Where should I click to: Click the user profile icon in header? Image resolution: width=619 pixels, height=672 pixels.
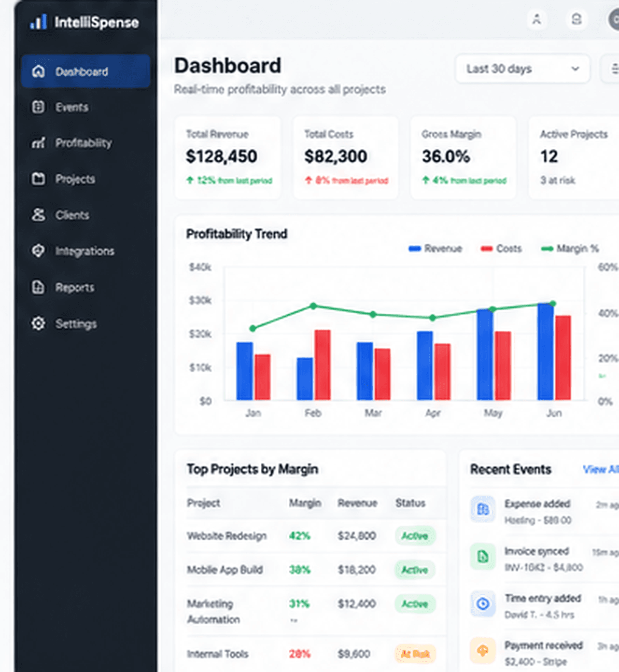coord(537,20)
